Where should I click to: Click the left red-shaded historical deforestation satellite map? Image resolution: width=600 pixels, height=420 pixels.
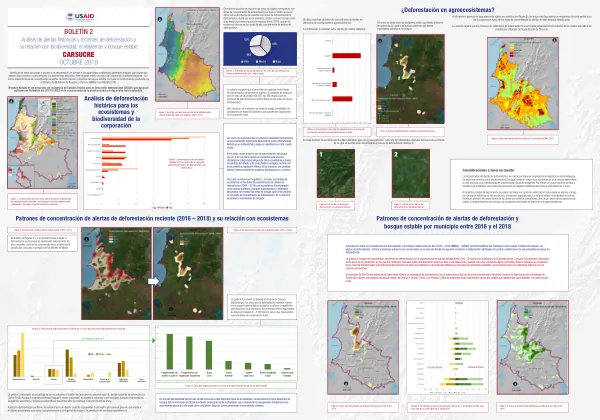point(117,273)
